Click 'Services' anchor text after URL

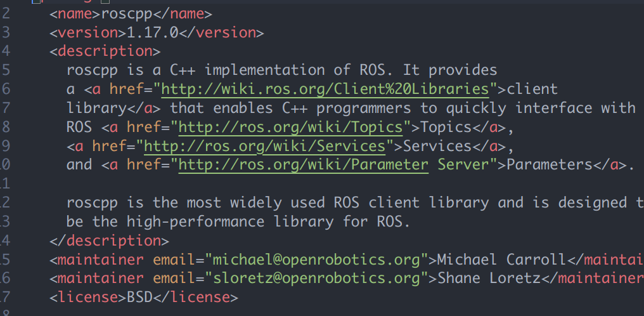click(x=437, y=147)
